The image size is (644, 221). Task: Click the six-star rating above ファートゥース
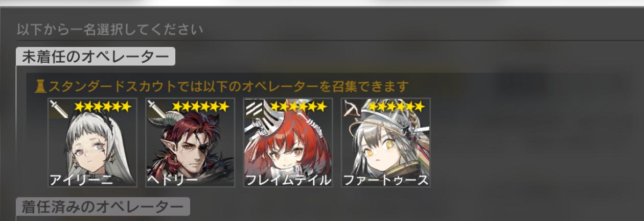point(396,106)
